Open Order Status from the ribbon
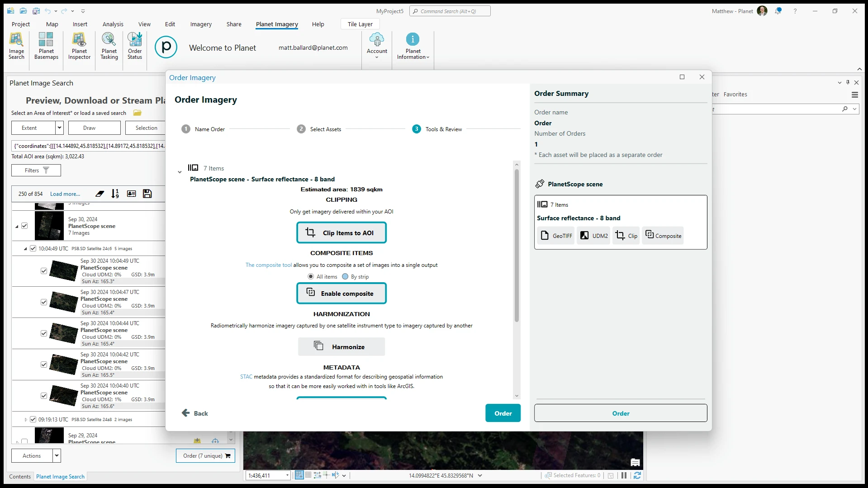Image resolution: width=868 pixels, height=488 pixels. [135, 46]
